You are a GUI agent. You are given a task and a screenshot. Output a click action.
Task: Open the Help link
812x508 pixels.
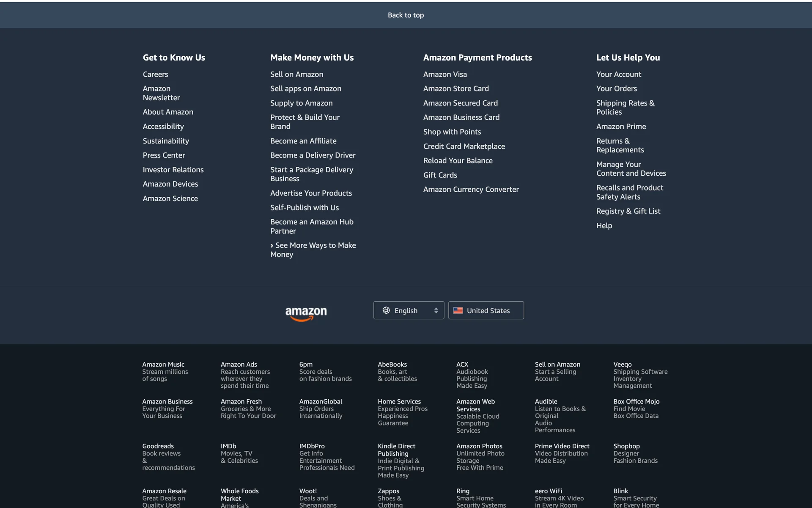[604, 225]
